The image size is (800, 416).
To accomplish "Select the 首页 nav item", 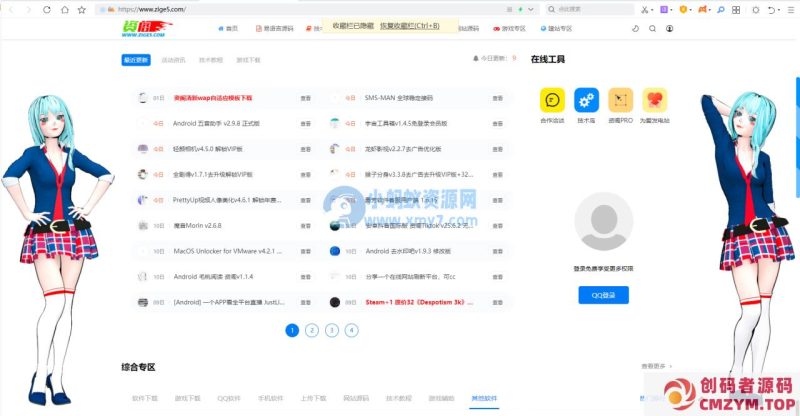I will point(228,29).
